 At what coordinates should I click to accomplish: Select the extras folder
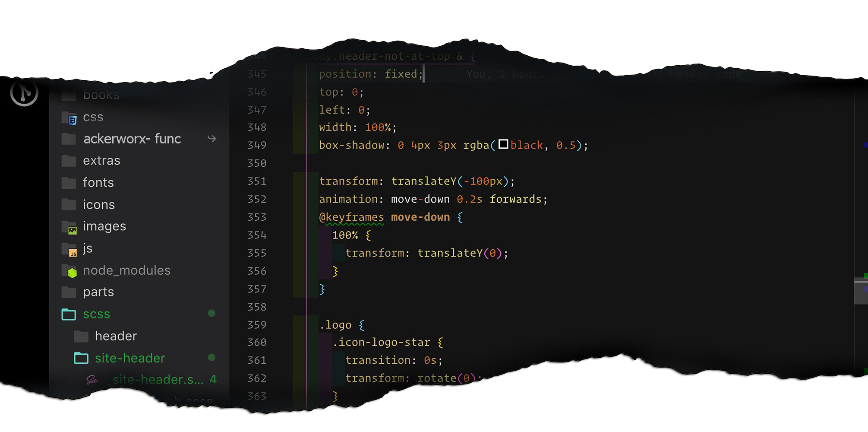pyautogui.click(x=101, y=161)
